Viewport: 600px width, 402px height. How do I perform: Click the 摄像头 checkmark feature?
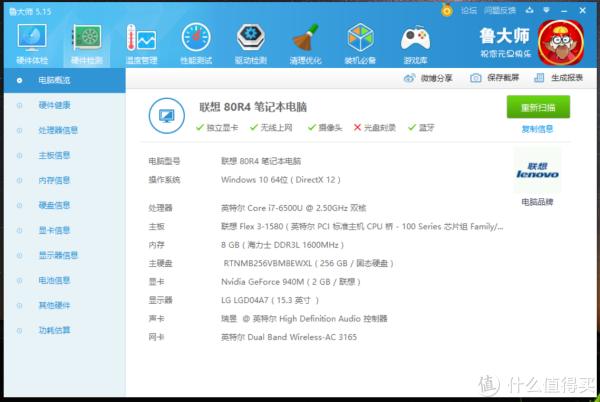(325, 128)
